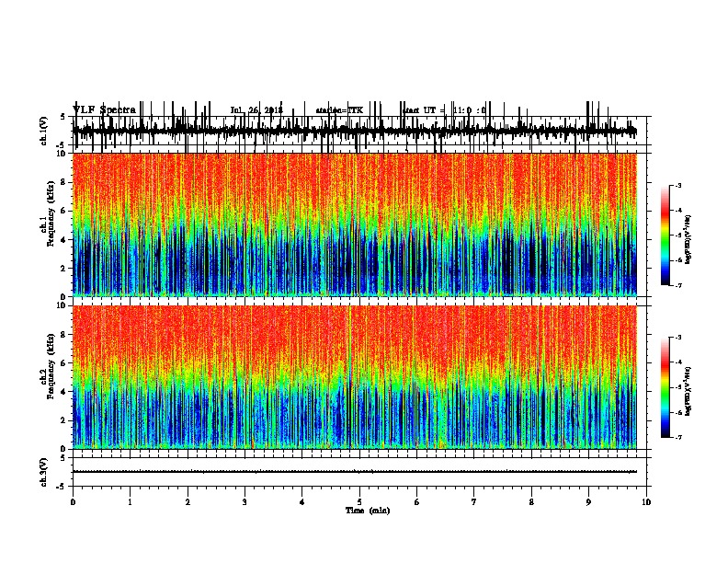Click the '0' tick on the time axis

pos(73,501)
